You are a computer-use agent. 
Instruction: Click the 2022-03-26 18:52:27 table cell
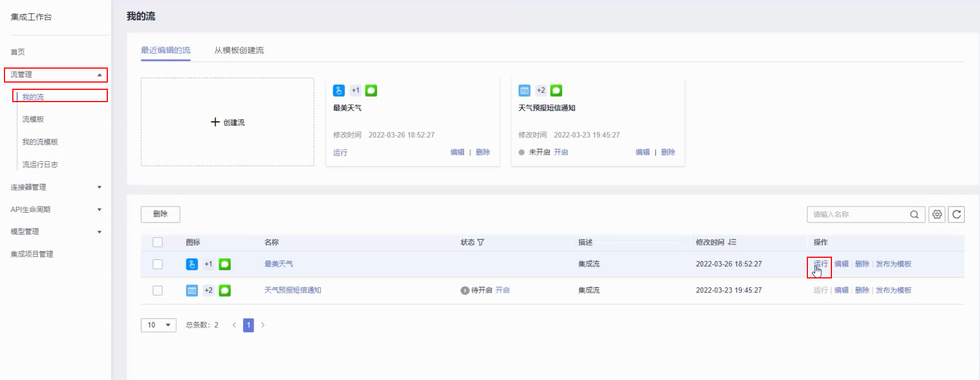tap(729, 264)
